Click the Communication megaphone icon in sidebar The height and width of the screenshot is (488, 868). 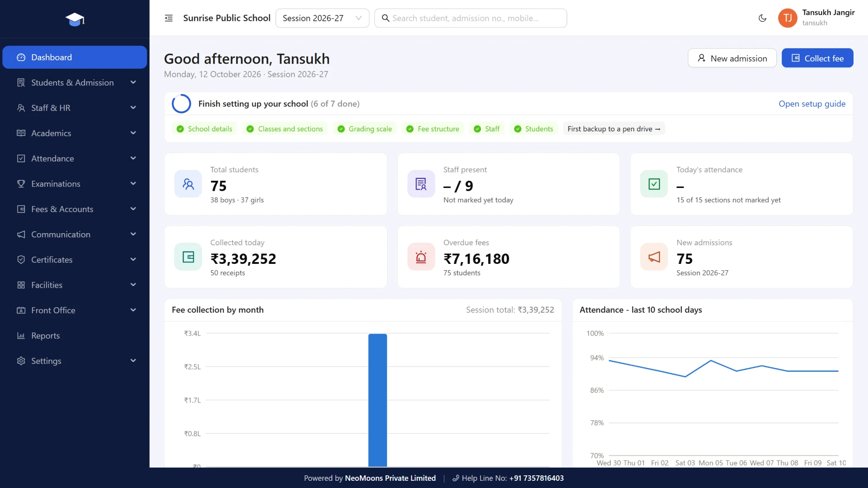tap(21, 234)
